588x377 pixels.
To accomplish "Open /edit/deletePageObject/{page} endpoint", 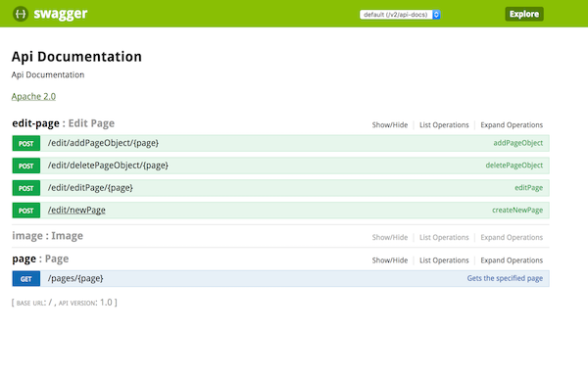I will pyautogui.click(x=108, y=165).
